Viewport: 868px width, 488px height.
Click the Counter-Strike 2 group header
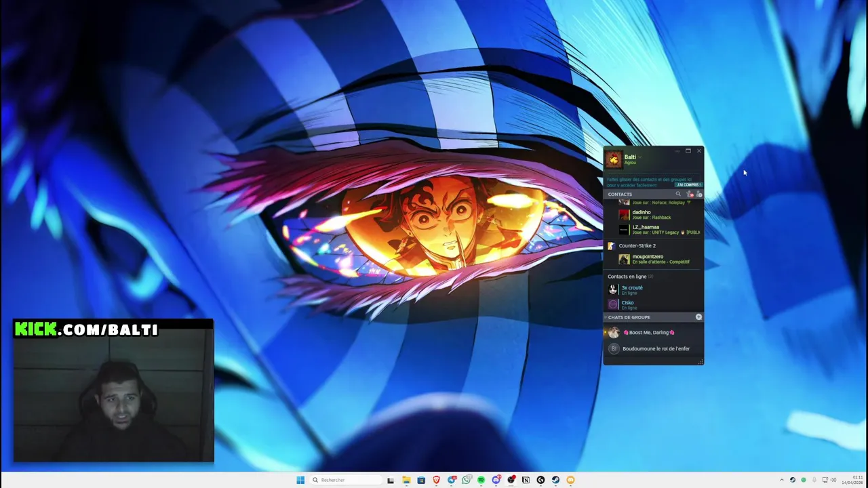coord(653,245)
